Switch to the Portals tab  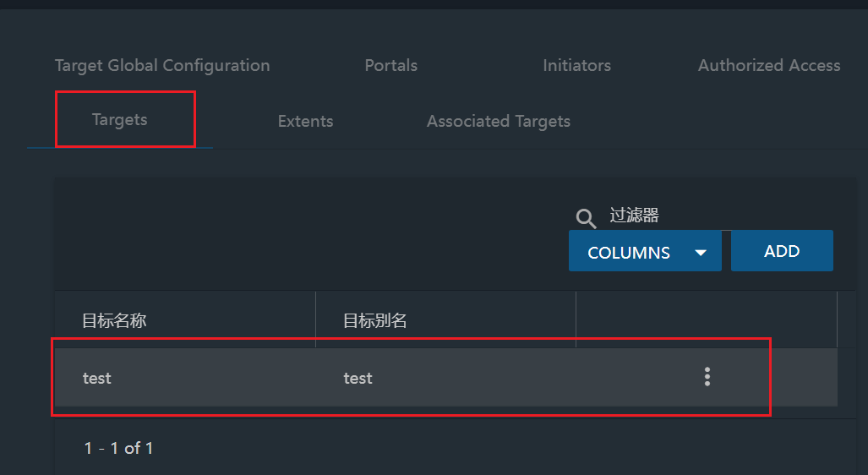pyautogui.click(x=390, y=65)
